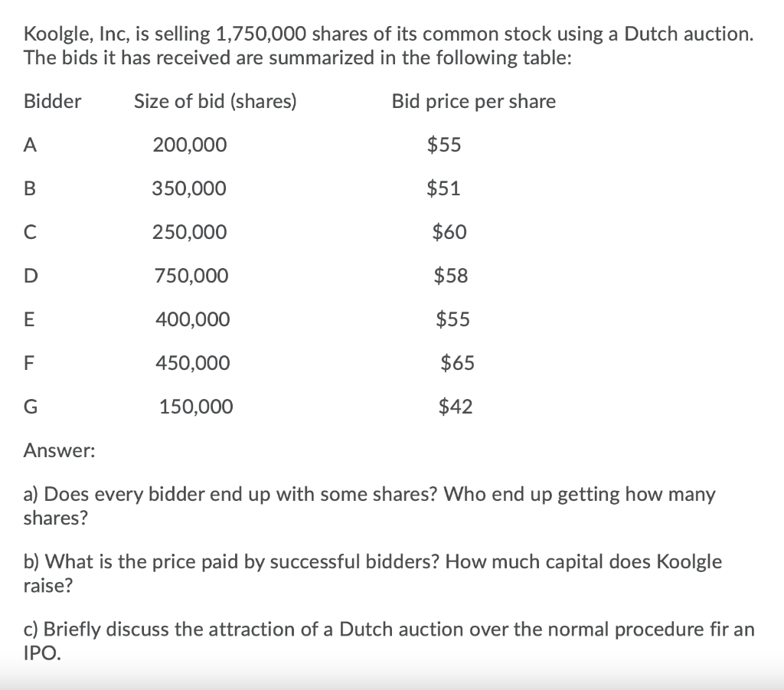
Task: Click bidder F's $65 bid price
Action: pos(458,362)
